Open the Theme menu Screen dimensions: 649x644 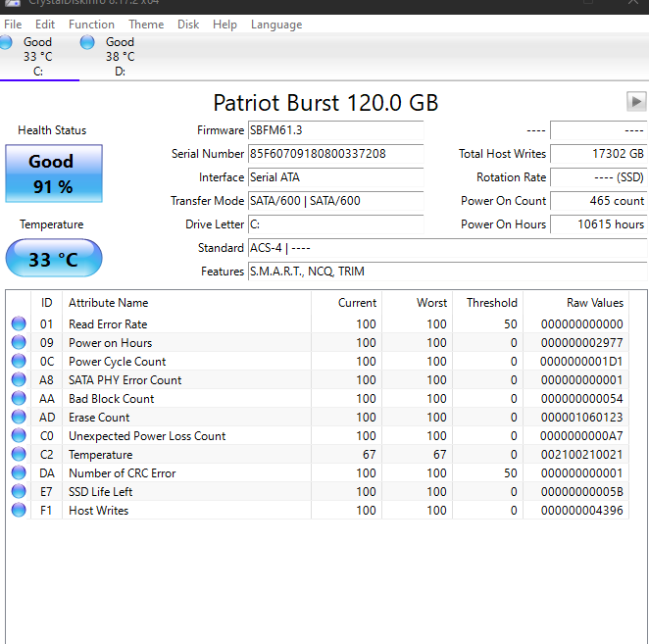click(146, 25)
